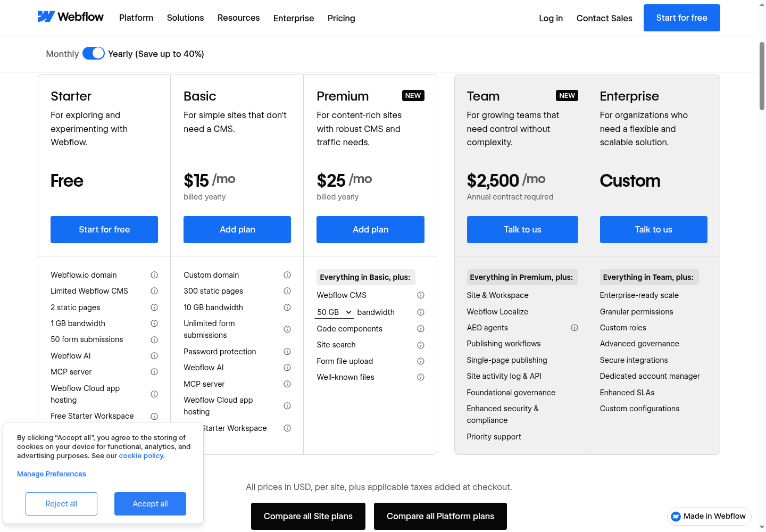Image resolution: width=766 pixels, height=532 pixels.
Task: Show info for 300 static pages
Action: pos(287,291)
